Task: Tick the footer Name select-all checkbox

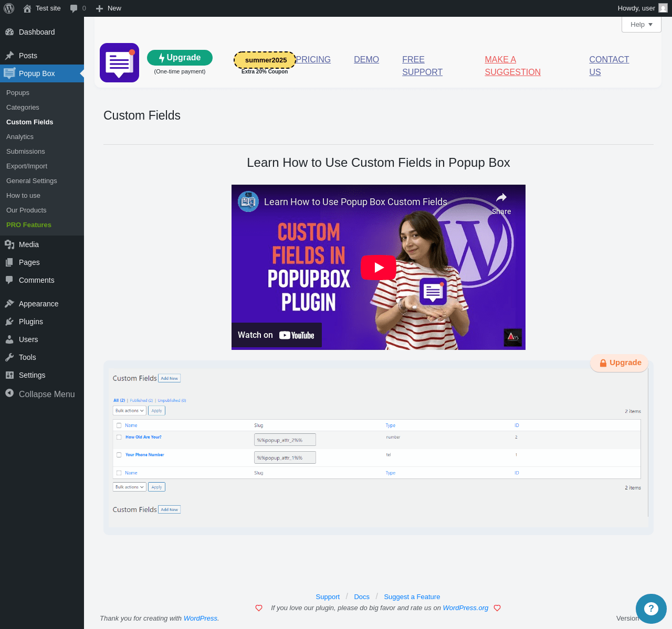Action: [119, 473]
